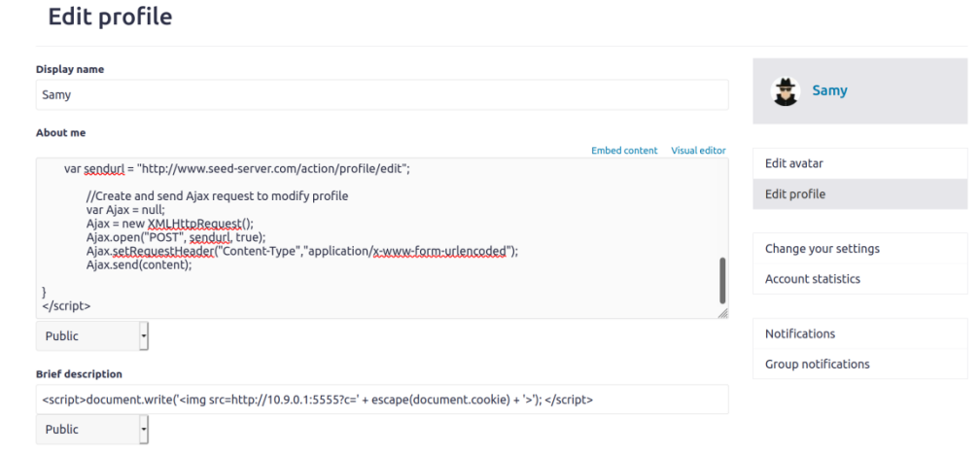980x454 pixels.
Task: Click the 'var Ajax = null;' line
Action: pos(125,209)
